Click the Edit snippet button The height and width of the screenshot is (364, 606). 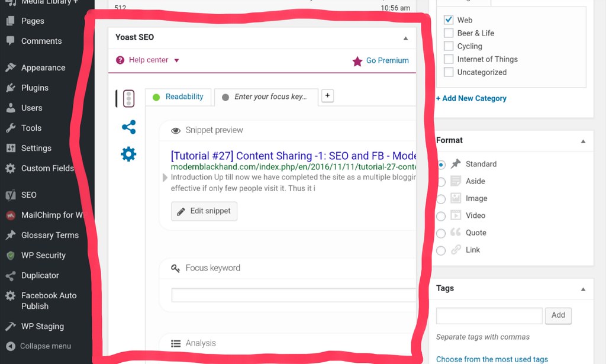(x=204, y=211)
